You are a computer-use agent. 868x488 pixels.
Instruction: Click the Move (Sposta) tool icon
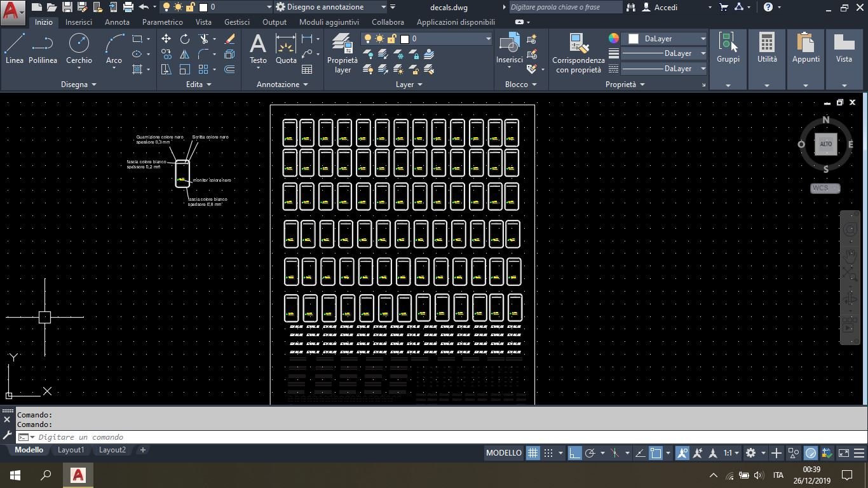click(x=166, y=39)
